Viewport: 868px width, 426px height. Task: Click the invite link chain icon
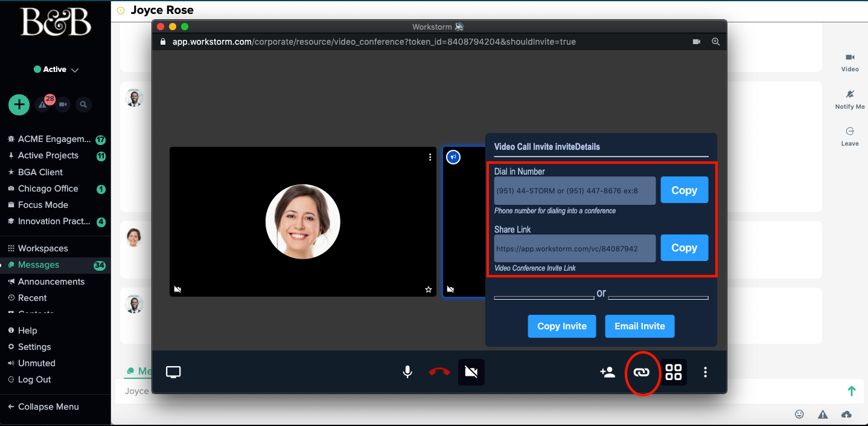(641, 372)
